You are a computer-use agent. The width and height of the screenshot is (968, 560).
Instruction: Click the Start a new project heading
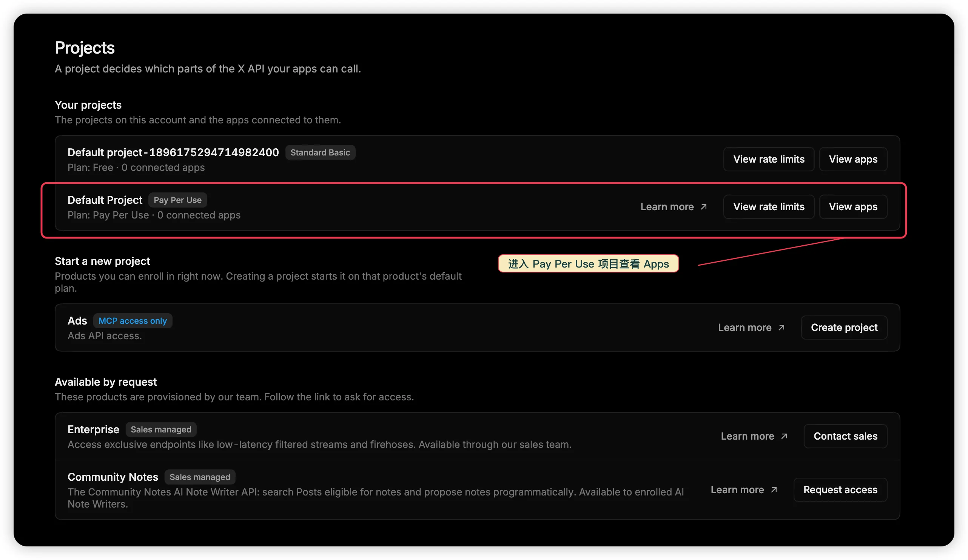coord(102,261)
